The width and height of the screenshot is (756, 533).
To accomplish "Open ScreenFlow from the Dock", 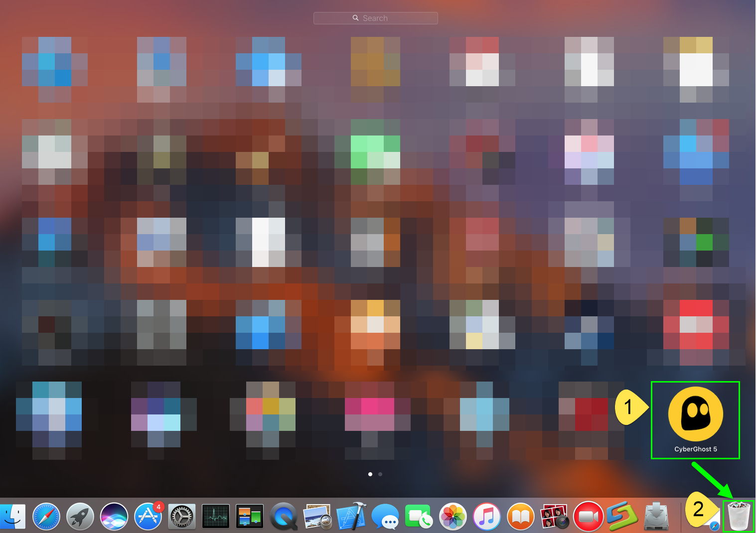I will [622, 517].
